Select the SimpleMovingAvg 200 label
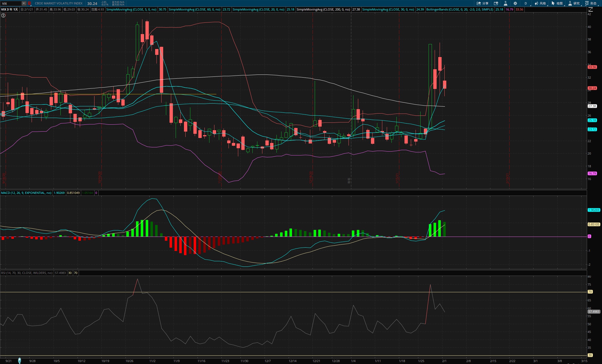602x364 pixels. [323, 9]
